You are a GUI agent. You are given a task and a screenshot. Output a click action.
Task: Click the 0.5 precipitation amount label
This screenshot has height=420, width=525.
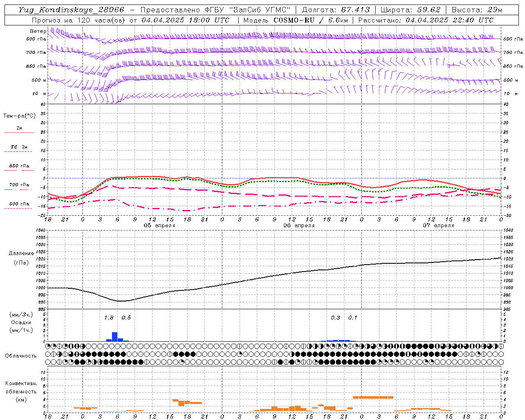[126, 318]
